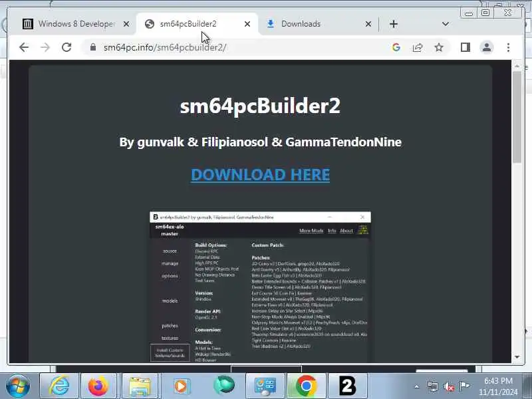
Task: Reload the sm64pcBuilder2 page
Action: [x=66, y=47]
